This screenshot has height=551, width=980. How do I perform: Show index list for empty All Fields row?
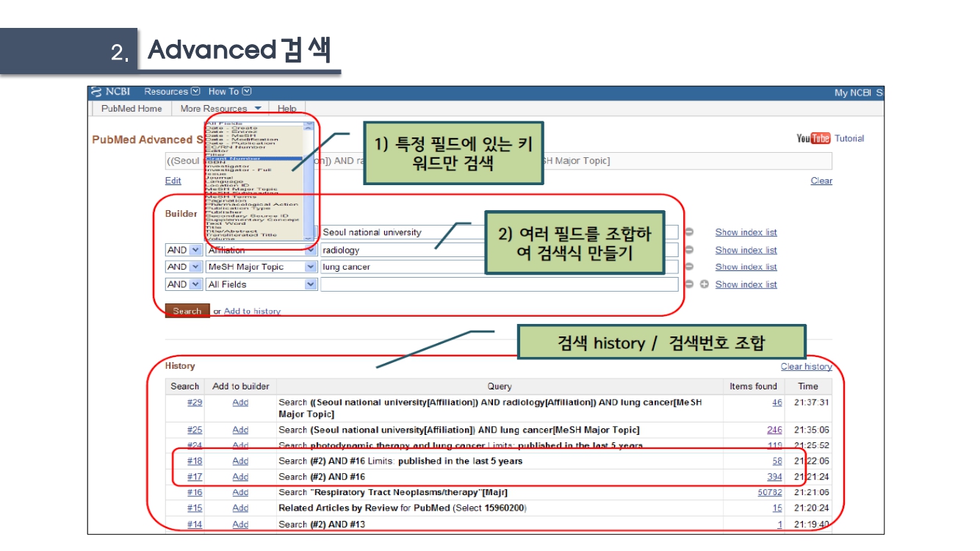click(x=746, y=284)
